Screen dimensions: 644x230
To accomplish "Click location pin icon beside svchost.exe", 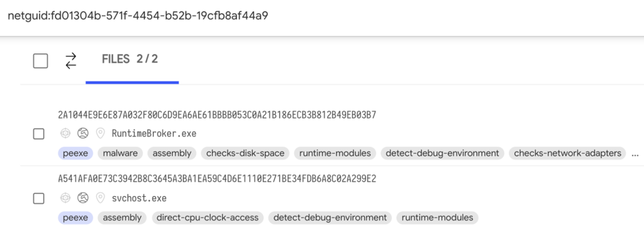I will [100, 198].
